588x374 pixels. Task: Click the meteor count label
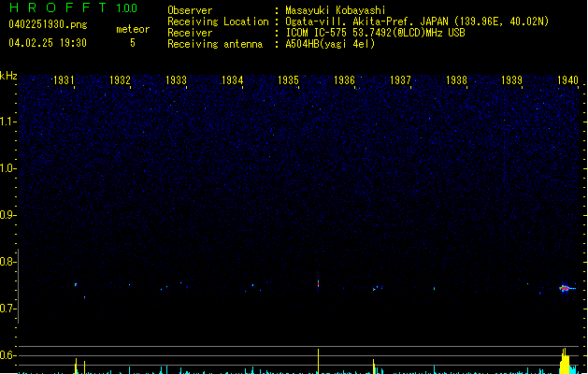tap(133, 29)
